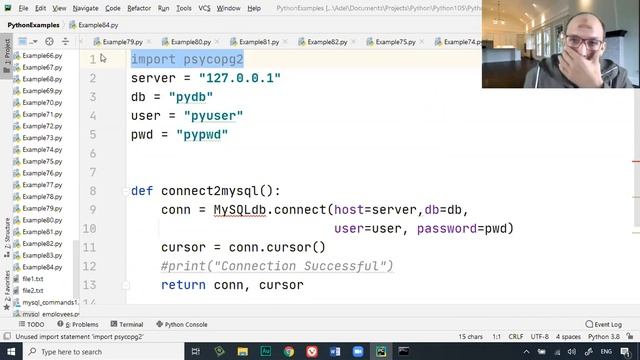Open the Windows Start menu

tap(11, 351)
